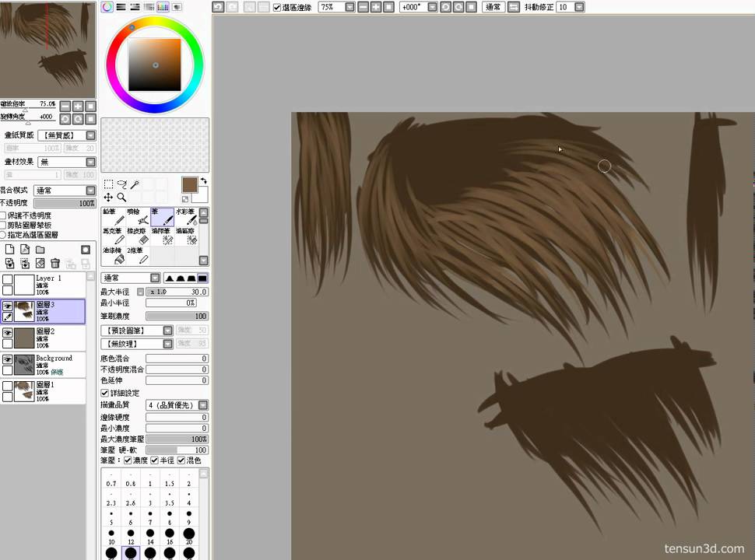Open the 無紋理 brush texture dropdown

pos(167,344)
